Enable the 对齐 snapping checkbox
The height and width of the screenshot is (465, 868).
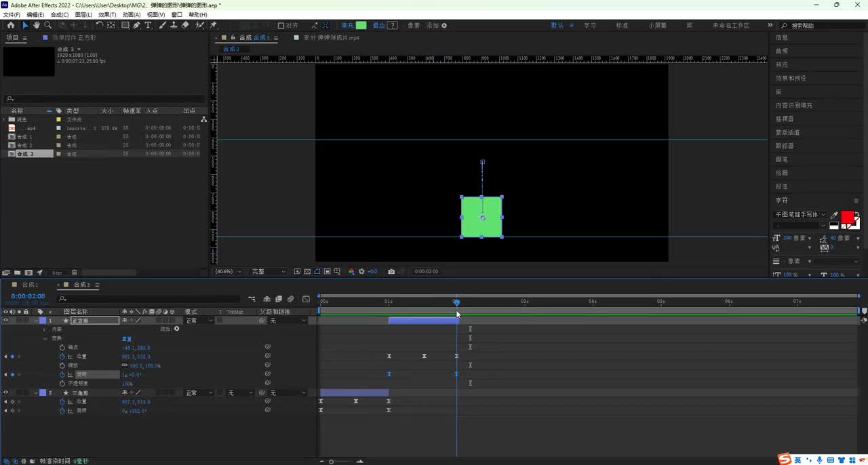[281, 26]
